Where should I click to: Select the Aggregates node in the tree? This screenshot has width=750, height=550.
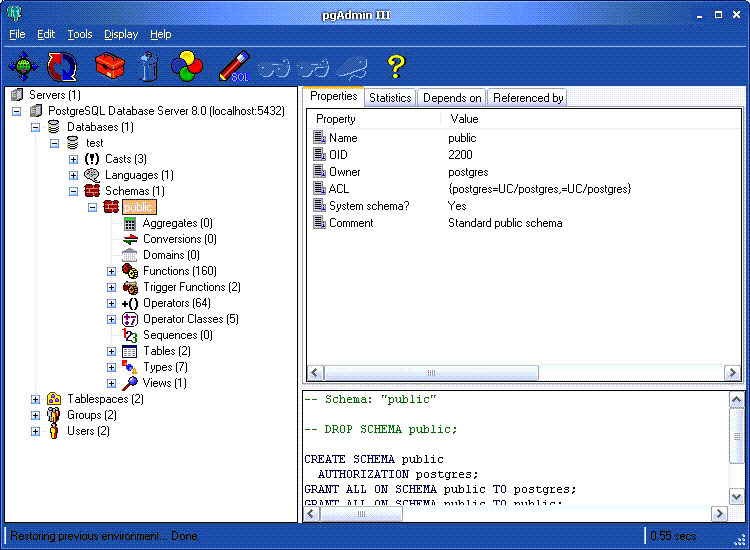click(x=177, y=223)
